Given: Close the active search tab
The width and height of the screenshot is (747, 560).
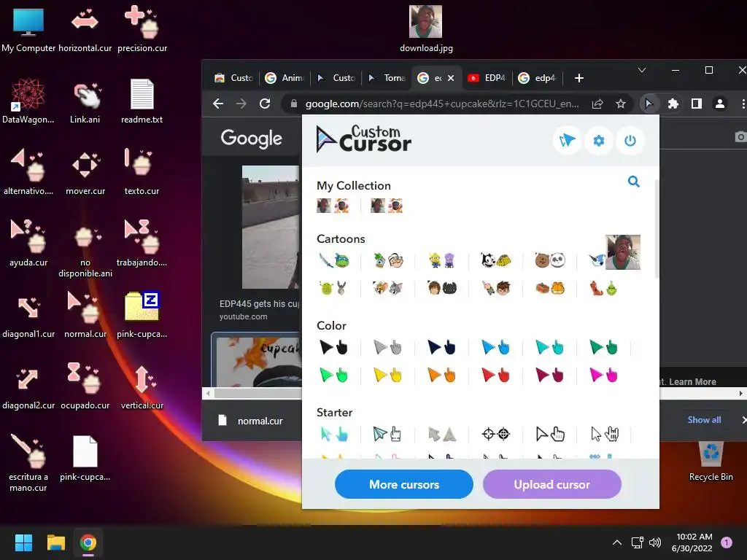Looking at the screenshot, I should point(451,78).
